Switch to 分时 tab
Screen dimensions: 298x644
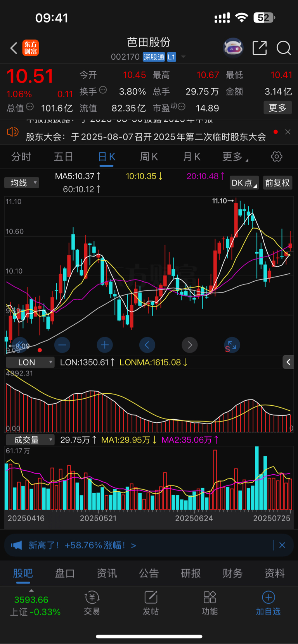tap(21, 157)
